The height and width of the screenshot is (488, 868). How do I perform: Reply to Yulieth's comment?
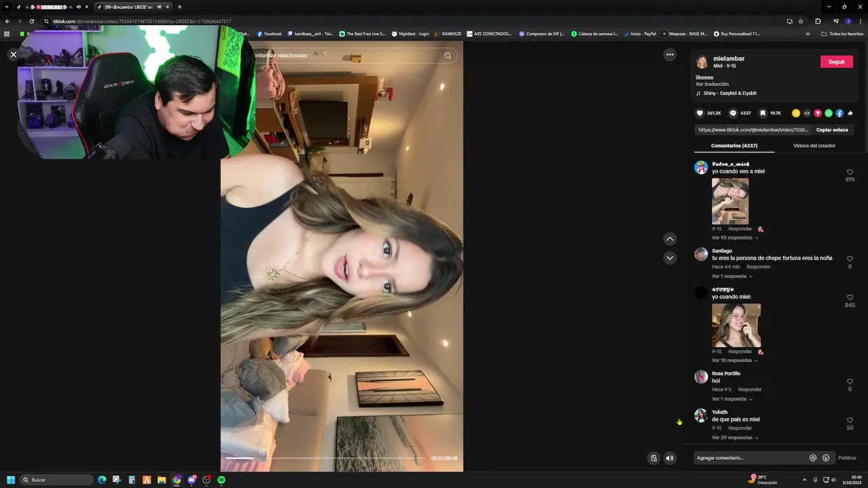[740, 428]
